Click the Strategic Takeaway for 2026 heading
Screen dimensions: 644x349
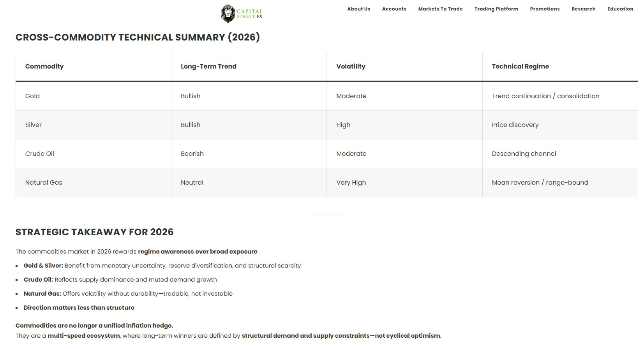pos(94,232)
